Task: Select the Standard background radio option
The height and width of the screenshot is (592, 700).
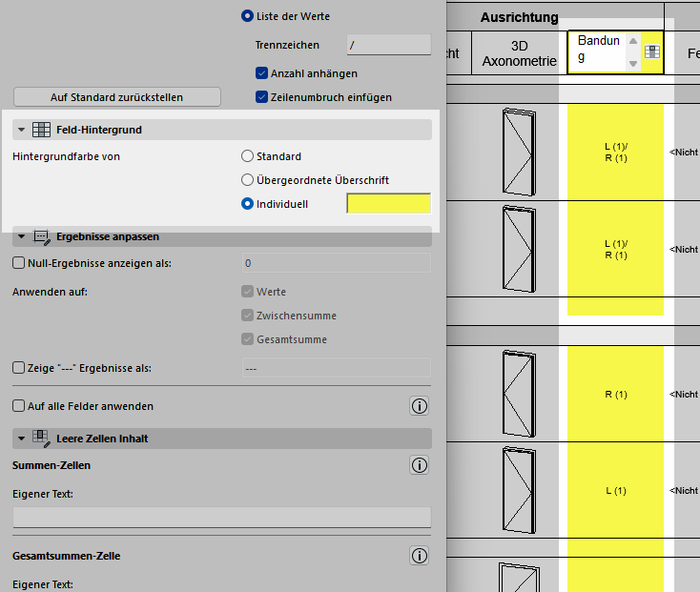Action: [248, 156]
